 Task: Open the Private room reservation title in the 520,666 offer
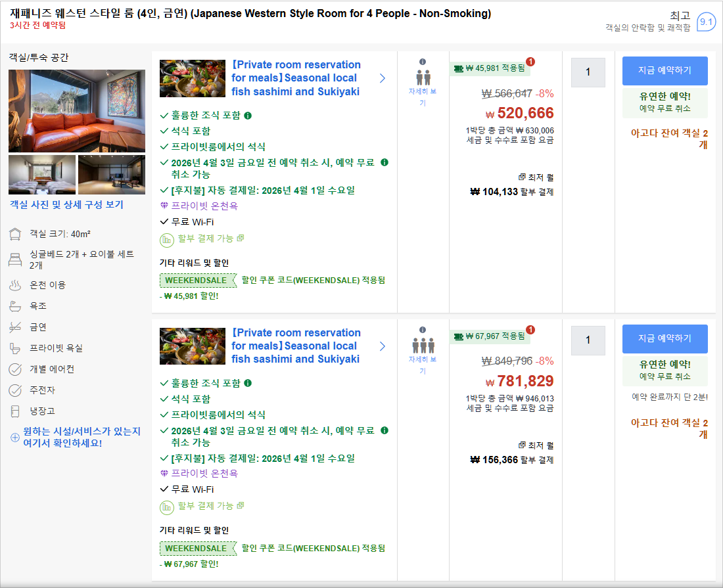(296, 78)
